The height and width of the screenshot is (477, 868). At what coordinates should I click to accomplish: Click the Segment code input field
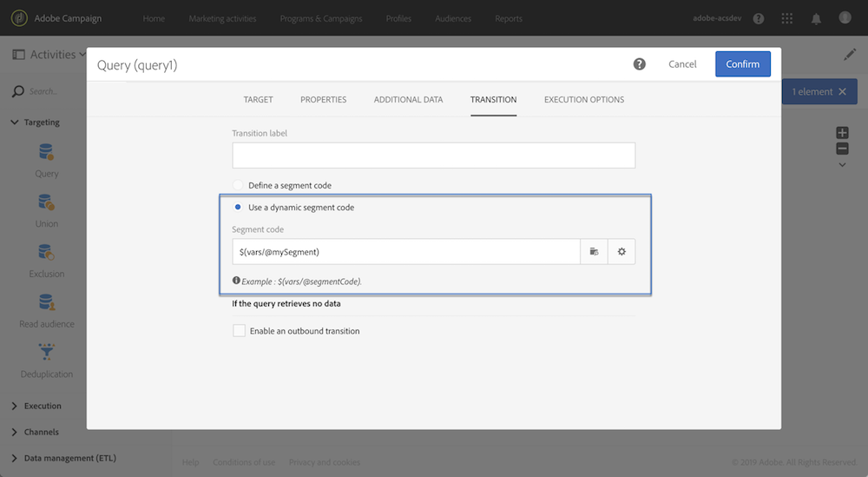[406, 251]
